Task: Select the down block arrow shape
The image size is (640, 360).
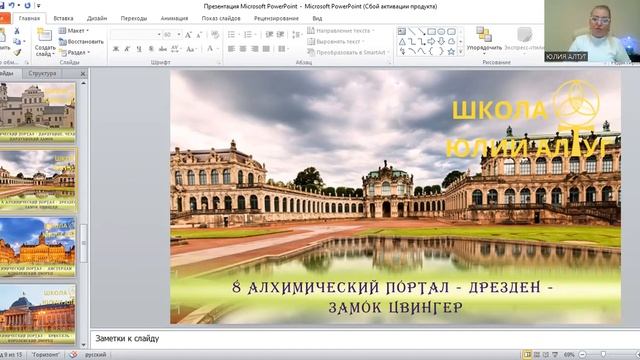Action: [441, 42]
